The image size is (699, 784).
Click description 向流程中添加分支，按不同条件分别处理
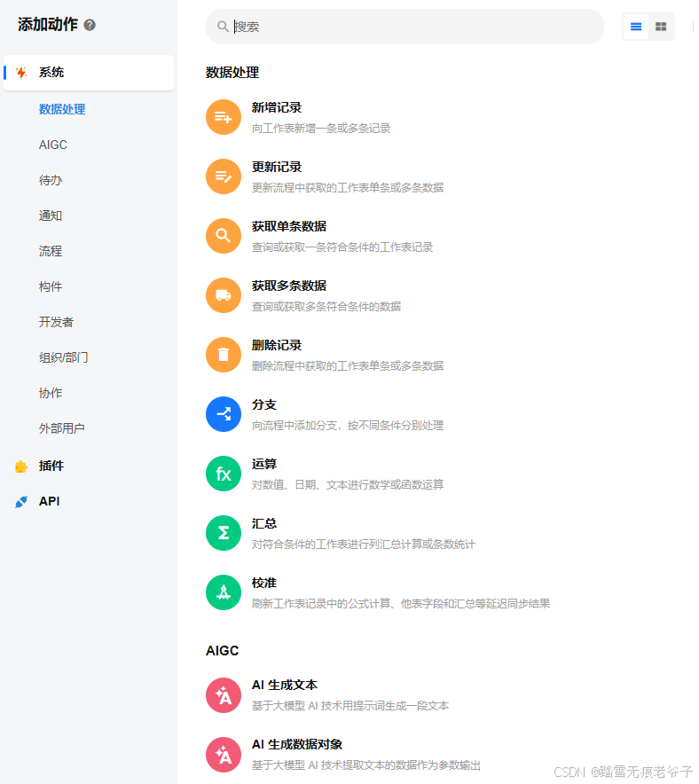tap(348, 426)
